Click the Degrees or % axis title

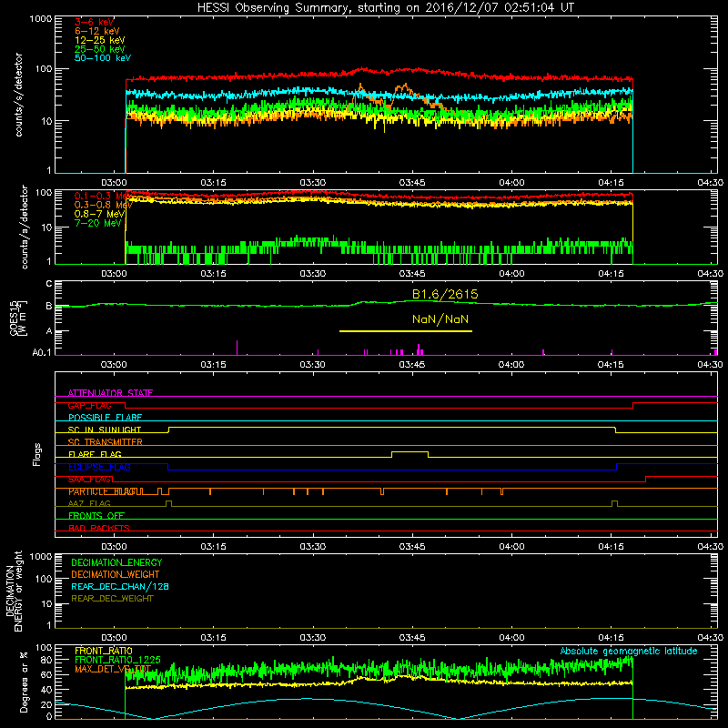[x=24, y=682]
